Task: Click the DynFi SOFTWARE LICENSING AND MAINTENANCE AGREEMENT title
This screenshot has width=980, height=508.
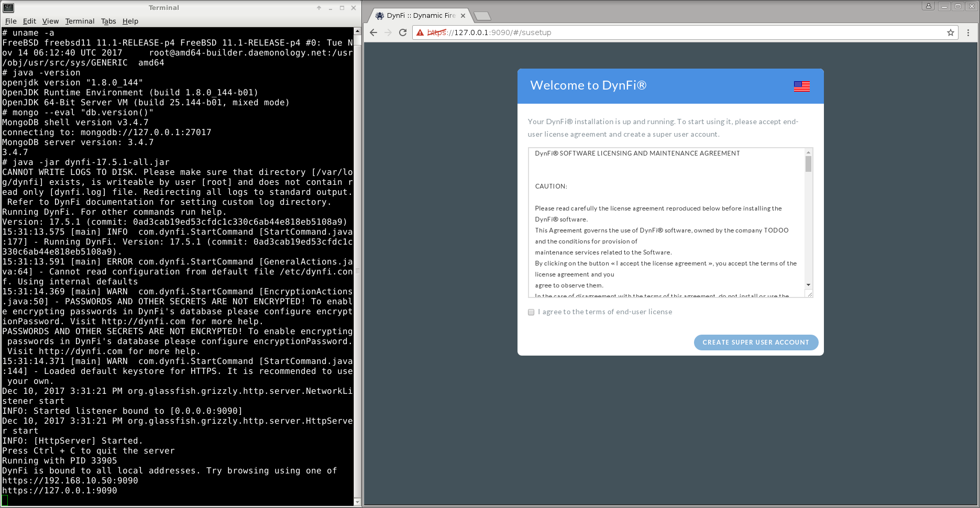Action: point(637,153)
